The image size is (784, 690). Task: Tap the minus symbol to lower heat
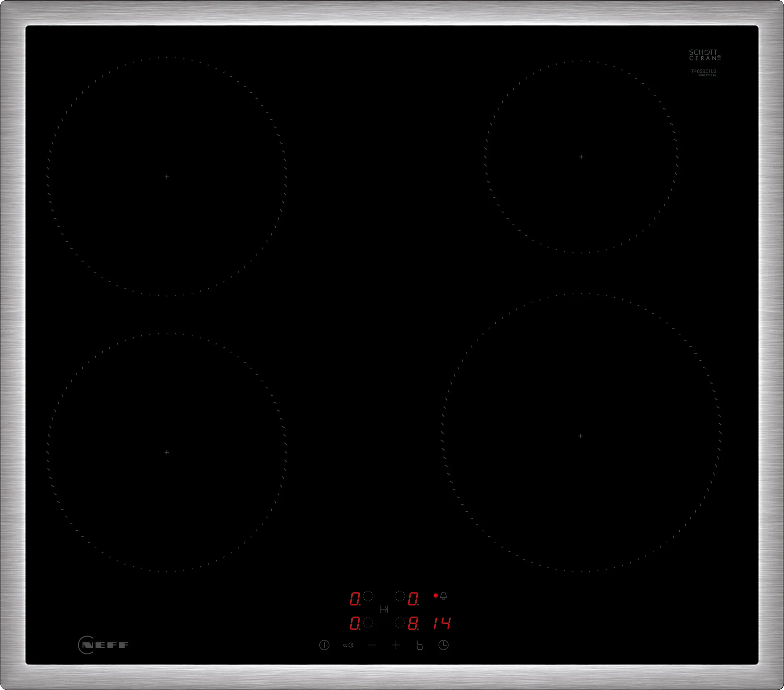point(372,645)
